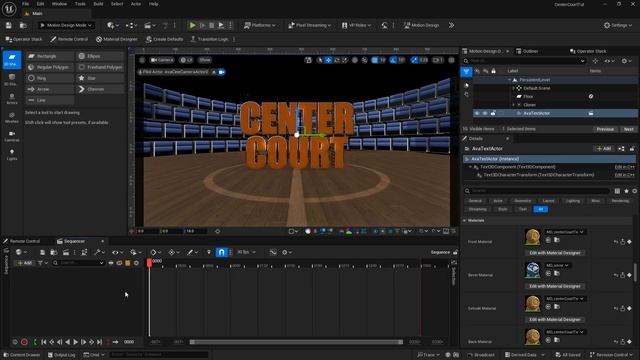This screenshot has height=360, width=640.
Task: Pick the Freehand Polygon tool
Action: tap(100, 67)
